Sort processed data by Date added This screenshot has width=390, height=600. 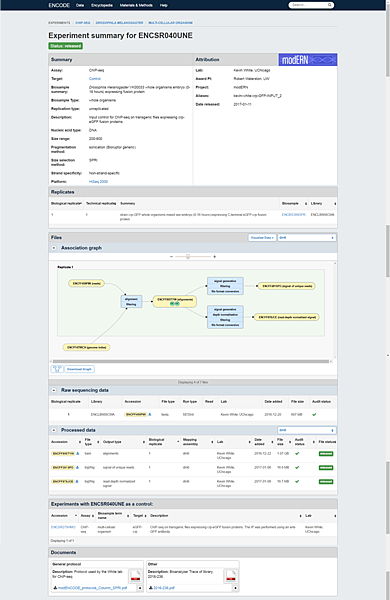click(x=263, y=442)
